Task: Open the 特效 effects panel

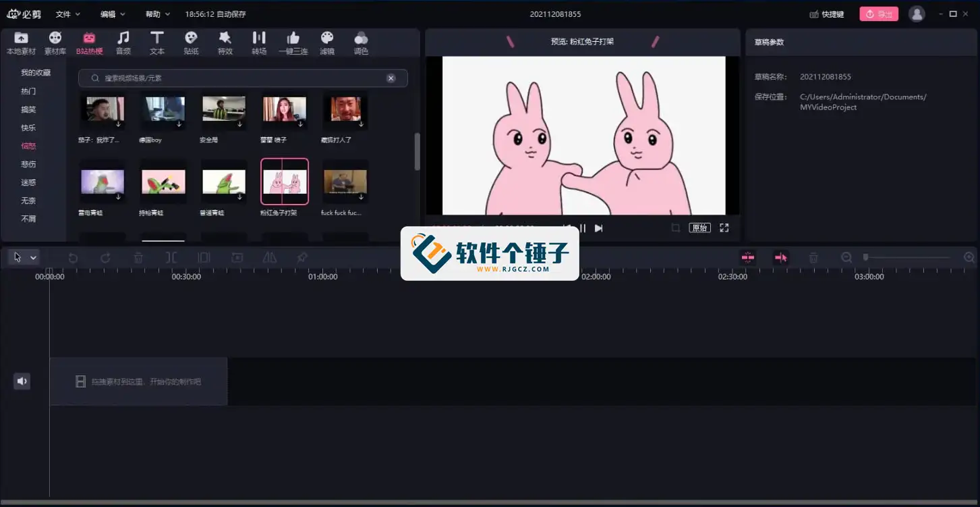Action: (x=225, y=43)
